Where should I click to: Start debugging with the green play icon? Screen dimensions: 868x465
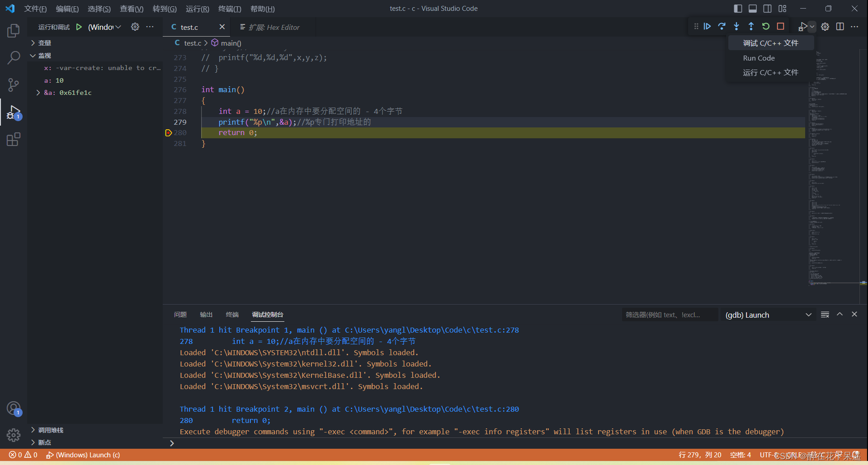pyautogui.click(x=79, y=27)
